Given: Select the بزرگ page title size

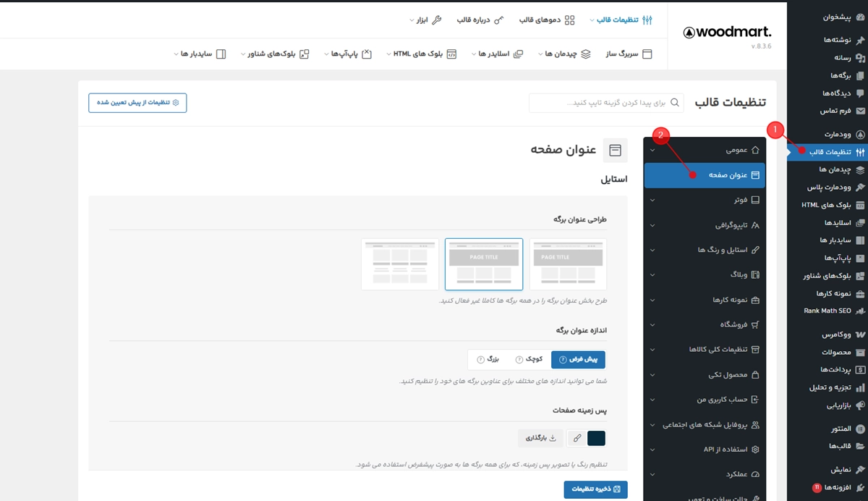Looking at the screenshot, I should (489, 359).
